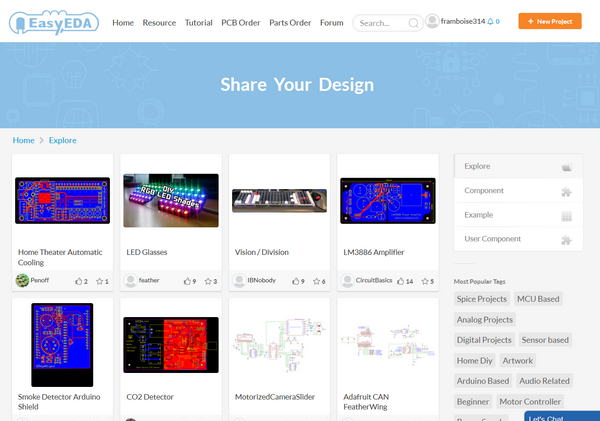Open the Home Theater Automatic Cooling thumbnail
600x421 pixels.
(62, 201)
